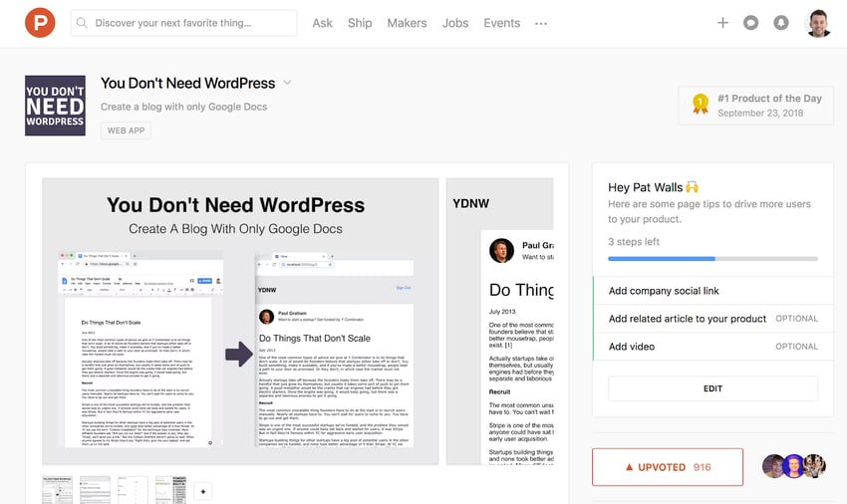Screen dimensions: 847x504
Task: Click 'Create a blog with only Google Docs' tagline
Action: point(183,107)
